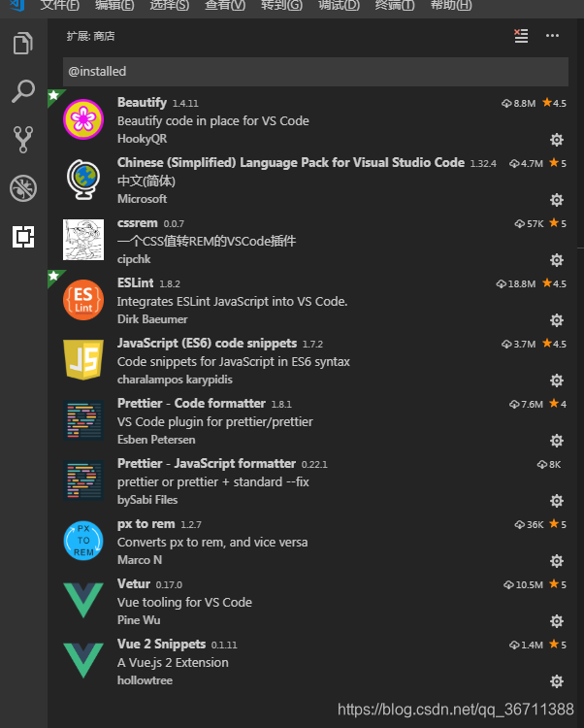The height and width of the screenshot is (728, 584).
Task: Click publisher name Pine Wu
Action: pos(139,620)
